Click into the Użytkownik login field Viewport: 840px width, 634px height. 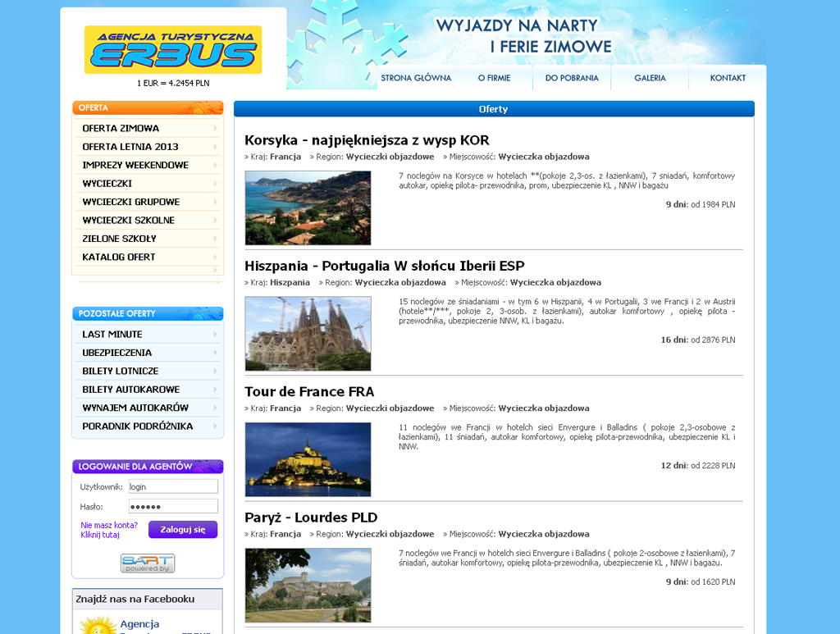coord(172,486)
